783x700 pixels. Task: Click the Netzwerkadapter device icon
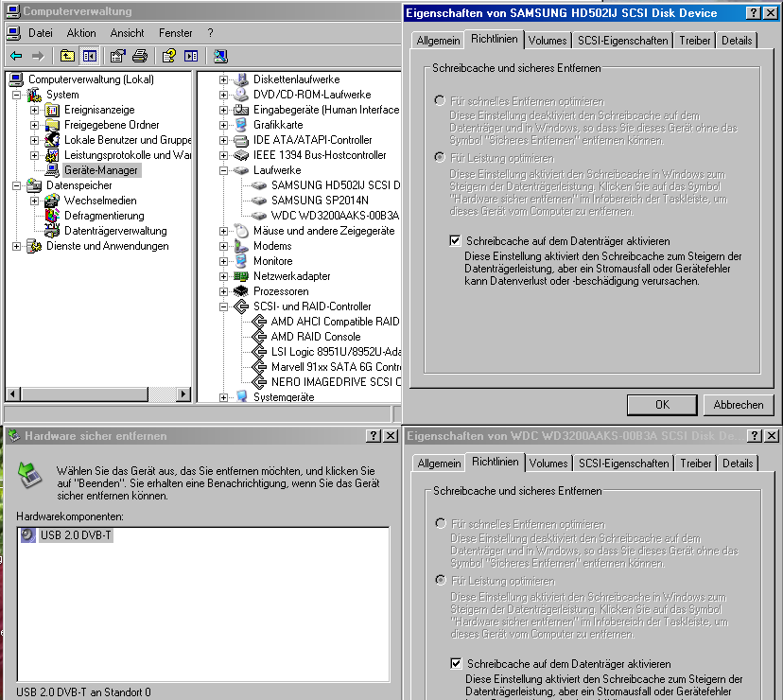click(241, 276)
